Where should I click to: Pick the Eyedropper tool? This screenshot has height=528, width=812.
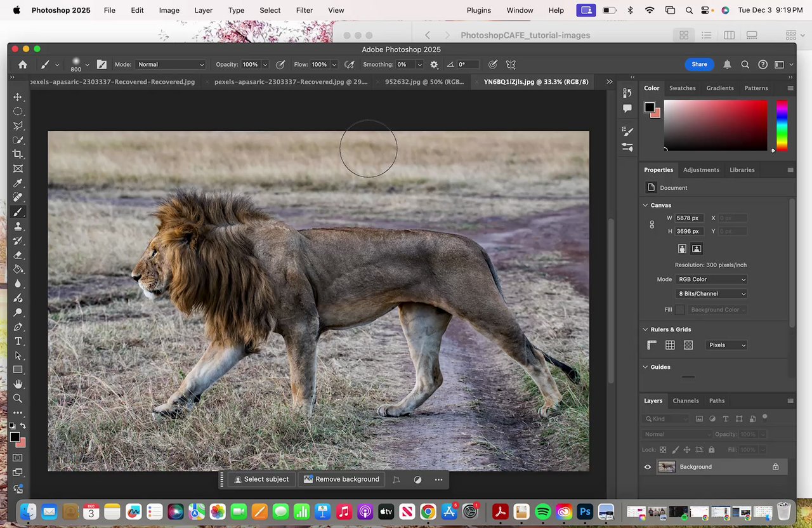(18, 183)
